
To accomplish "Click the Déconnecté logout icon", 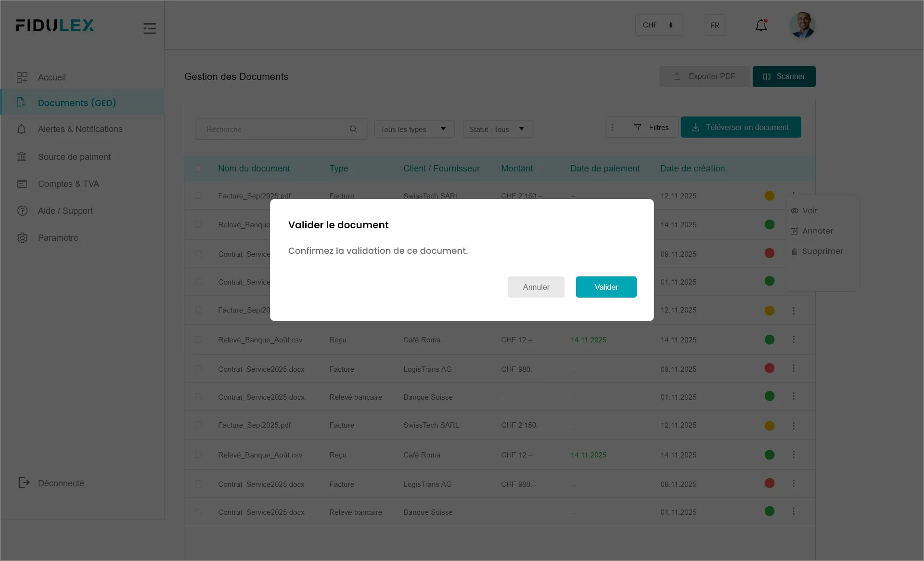I will (x=24, y=483).
